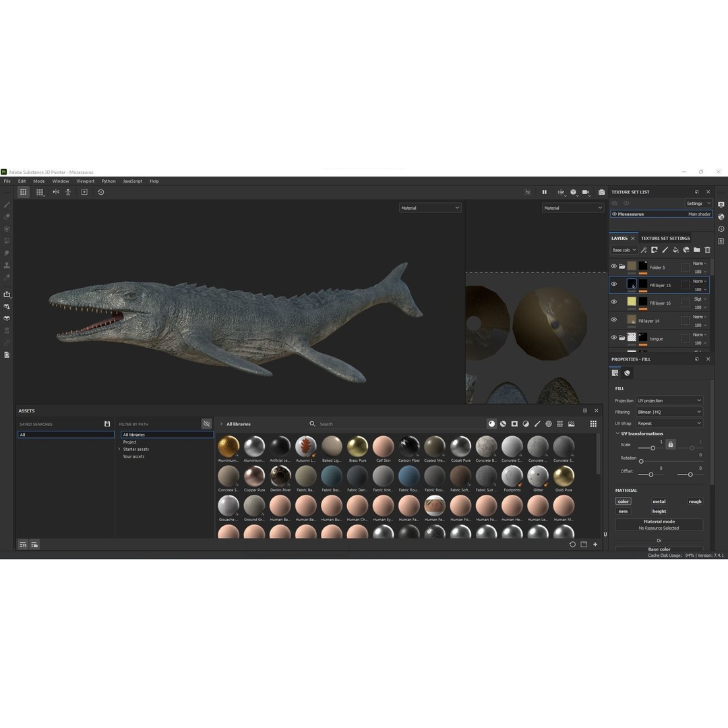Filter assets by brushes icon

[x=537, y=424]
